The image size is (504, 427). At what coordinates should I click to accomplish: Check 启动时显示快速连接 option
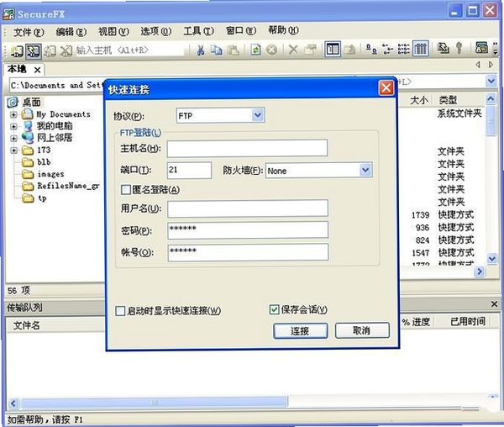click(x=120, y=311)
